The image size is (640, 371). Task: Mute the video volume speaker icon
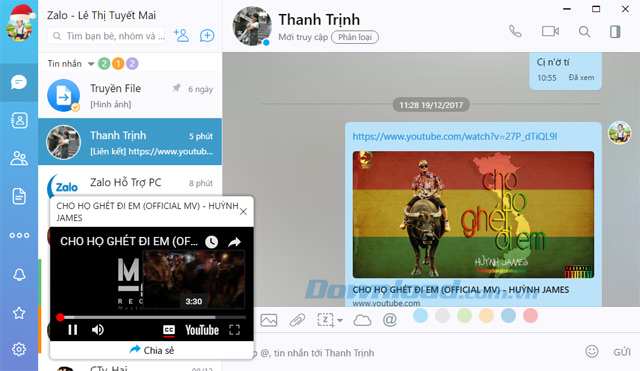pos(98,330)
